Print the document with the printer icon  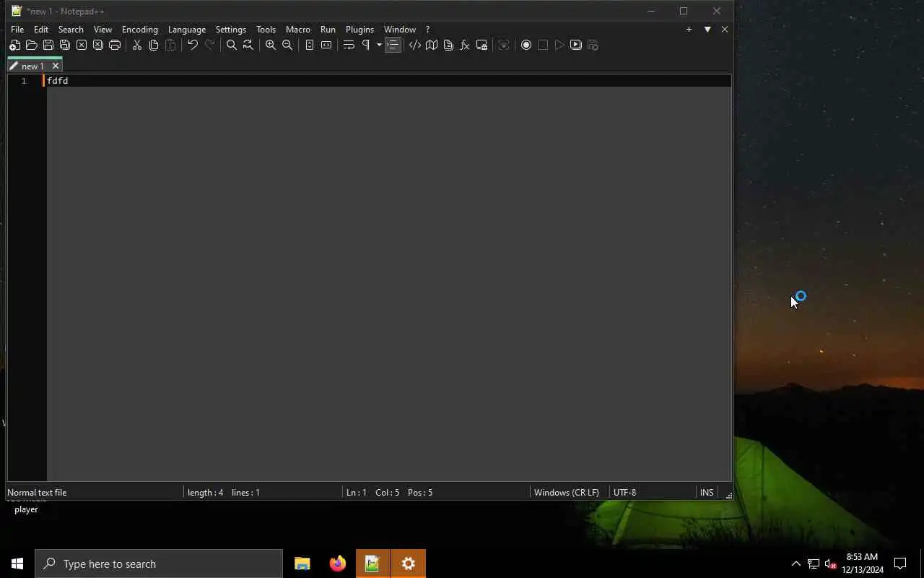pos(114,45)
